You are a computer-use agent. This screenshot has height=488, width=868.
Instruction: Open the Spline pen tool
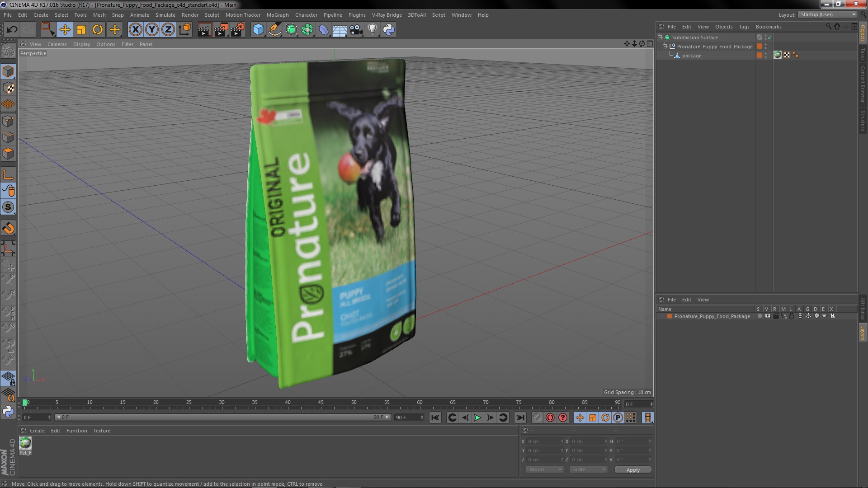[x=274, y=30]
